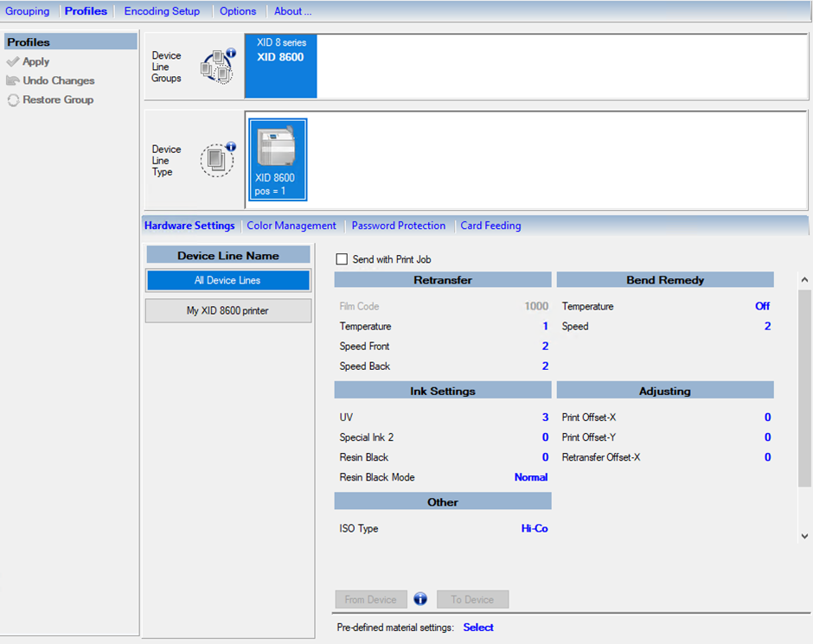Screen dimensions: 813x644
Task: Select My XID 8600 printer line
Action: point(228,311)
